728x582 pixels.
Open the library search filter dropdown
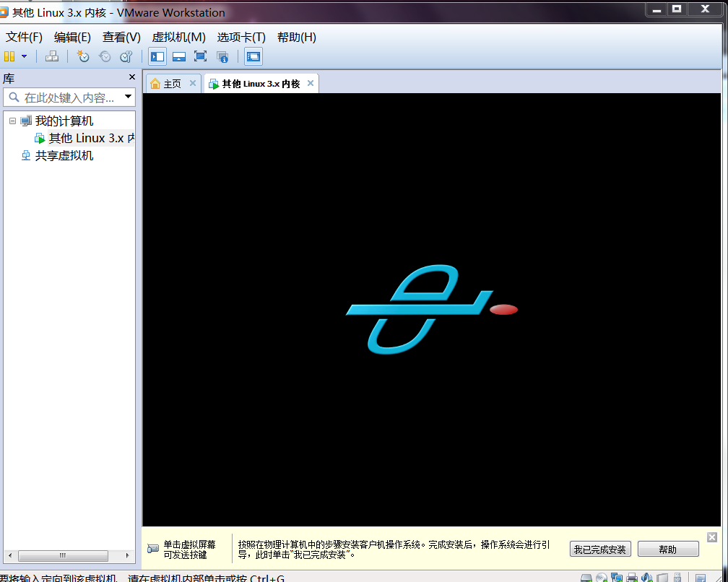128,97
